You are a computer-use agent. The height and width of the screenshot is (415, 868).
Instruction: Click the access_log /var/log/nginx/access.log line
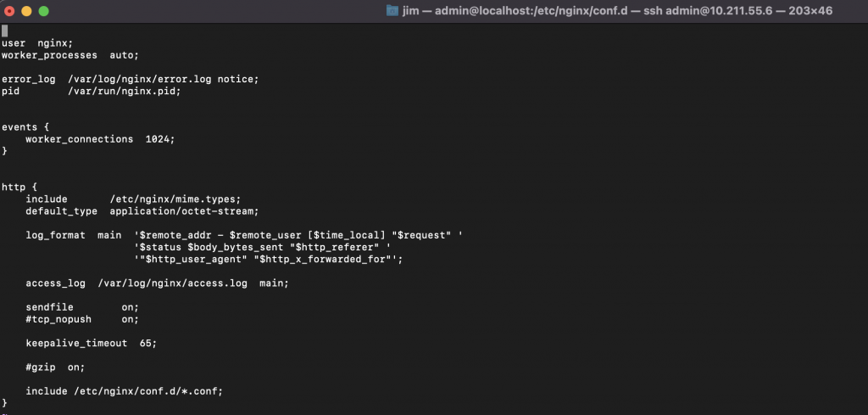click(157, 283)
